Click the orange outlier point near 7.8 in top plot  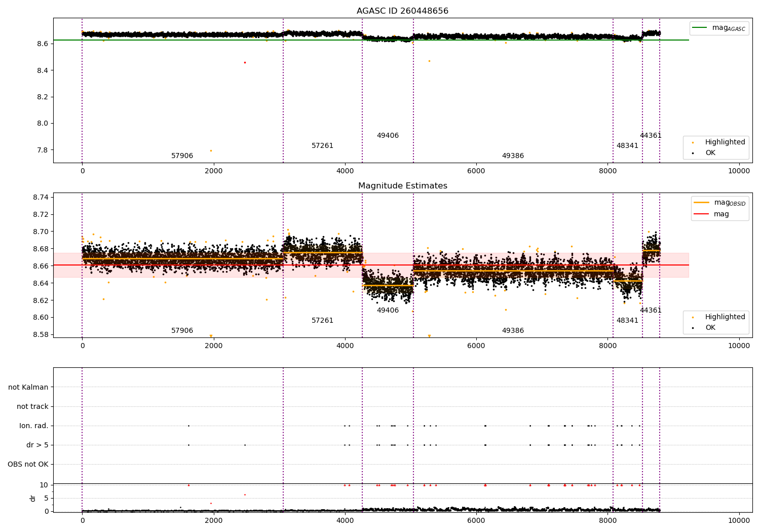[x=211, y=151]
